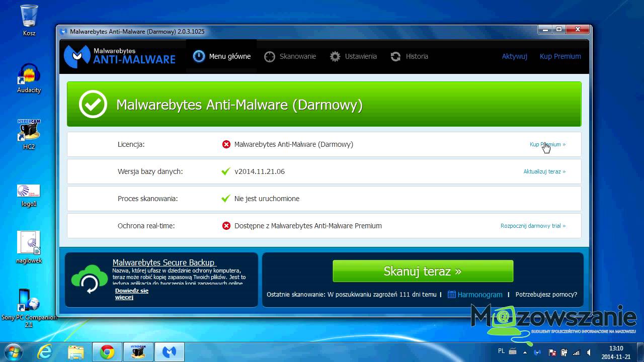This screenshot has height=362, width=644.
Task: Click Malwarebytes taskbar button
Action: (x=169, y=352)
